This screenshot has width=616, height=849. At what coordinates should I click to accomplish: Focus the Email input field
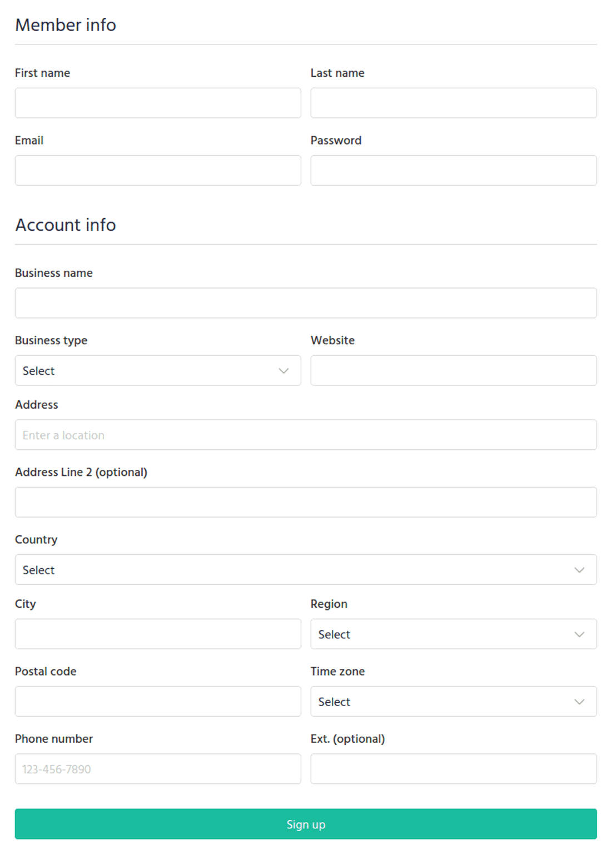[x=158, y=170]
